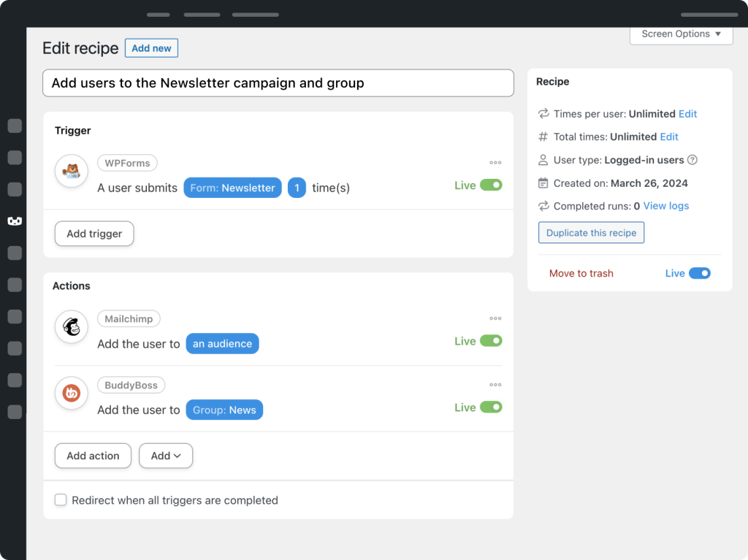This screenshot has height=560, width=748.
Task: Open the View logs link
Action: pos(665,206)
